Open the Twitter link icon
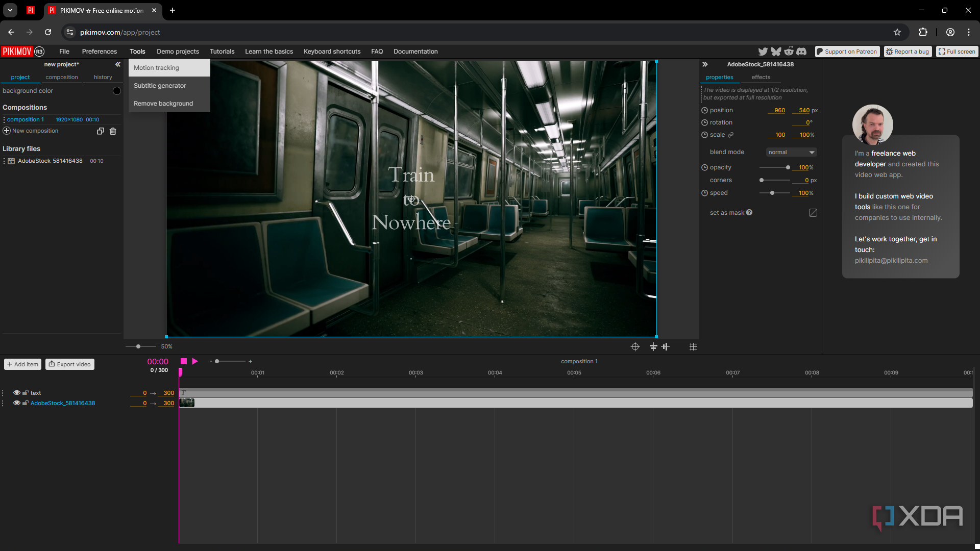980x551 pixels. pos(763,52)
